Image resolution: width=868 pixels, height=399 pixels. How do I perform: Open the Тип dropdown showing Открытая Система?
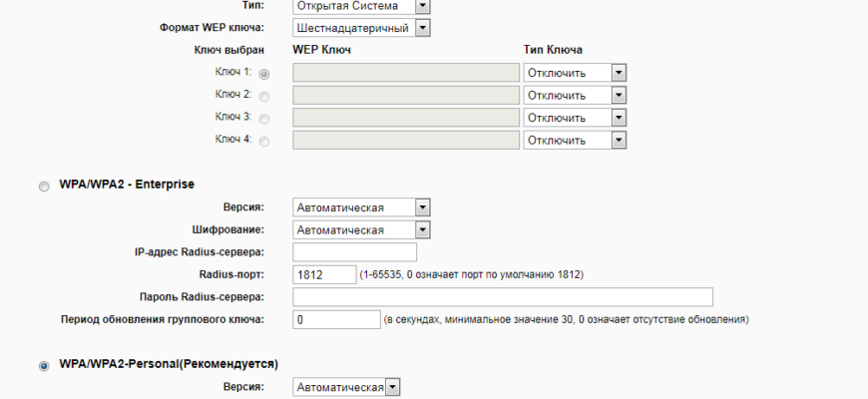point(361,7)
